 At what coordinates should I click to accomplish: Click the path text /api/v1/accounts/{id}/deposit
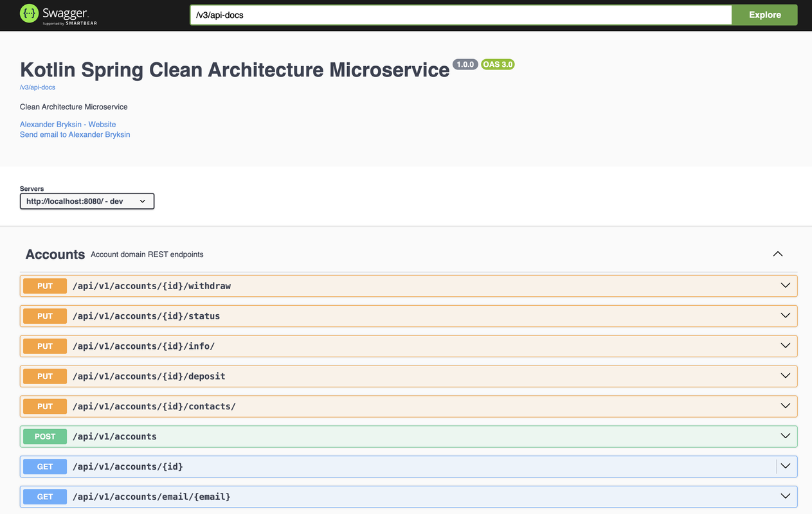click(x=149, y=377)
